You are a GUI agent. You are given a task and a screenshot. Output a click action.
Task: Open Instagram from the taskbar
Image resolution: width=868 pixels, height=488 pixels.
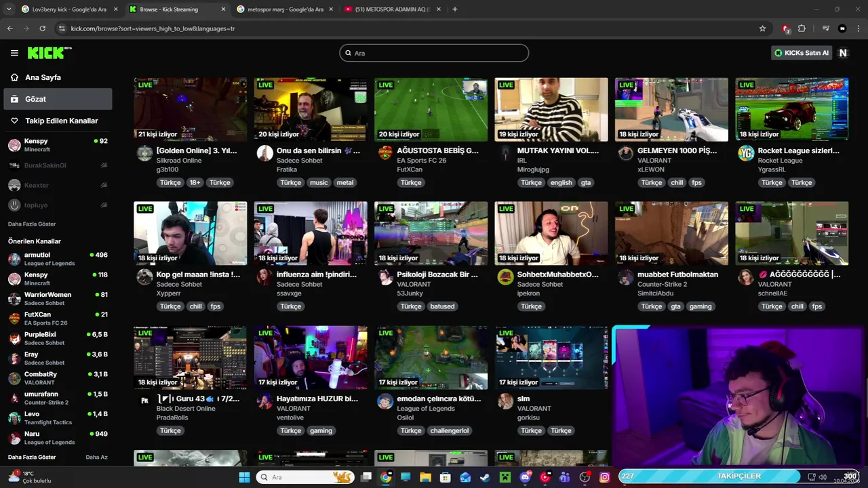click(x=604, y=477)
